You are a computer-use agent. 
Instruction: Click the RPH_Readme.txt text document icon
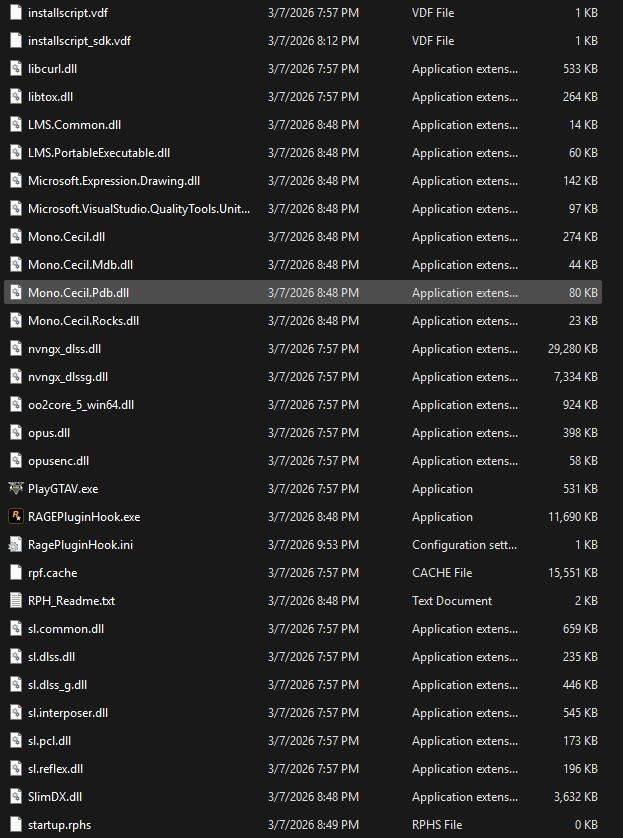tap(16, 601)
